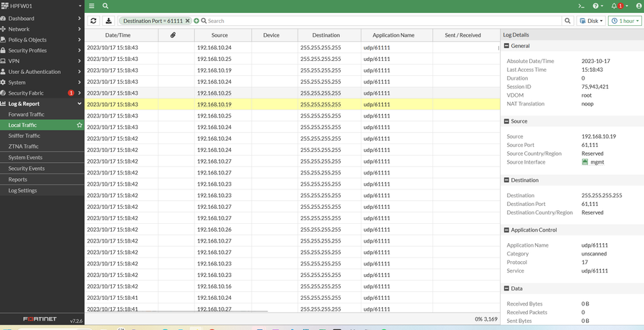Open the Sniffer Traffic log page

[24, 136]
